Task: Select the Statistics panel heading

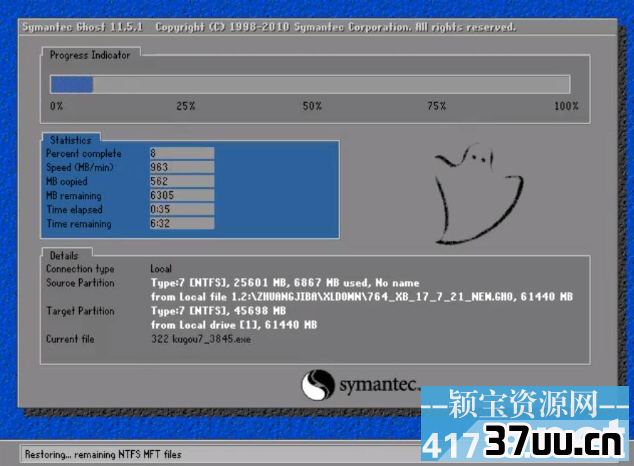Action: pos(71,140)
